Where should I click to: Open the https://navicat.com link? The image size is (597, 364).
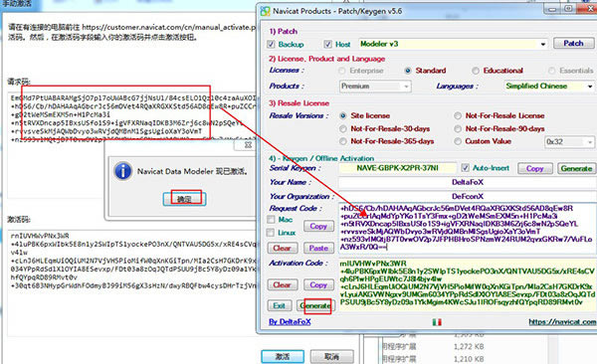tap(562, 322)
